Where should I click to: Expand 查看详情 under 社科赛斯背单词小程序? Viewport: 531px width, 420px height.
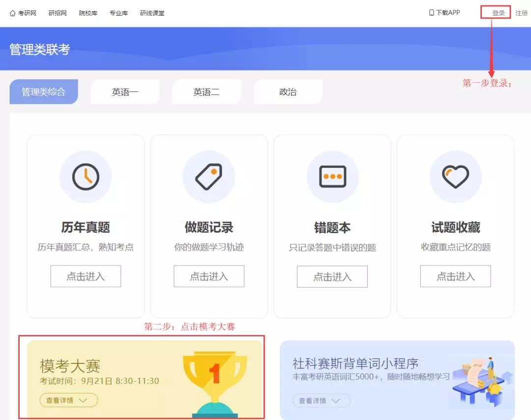coord(321,400)
